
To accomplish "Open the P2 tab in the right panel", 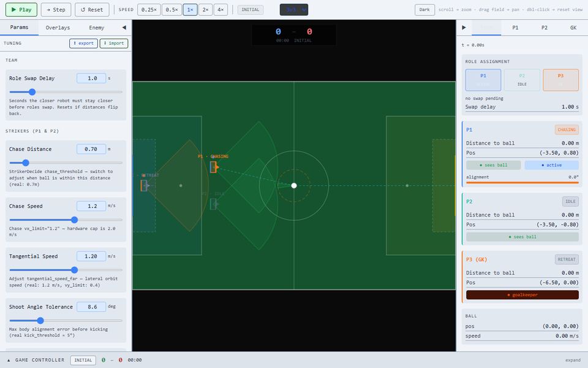I will click(x=544, y=28).
